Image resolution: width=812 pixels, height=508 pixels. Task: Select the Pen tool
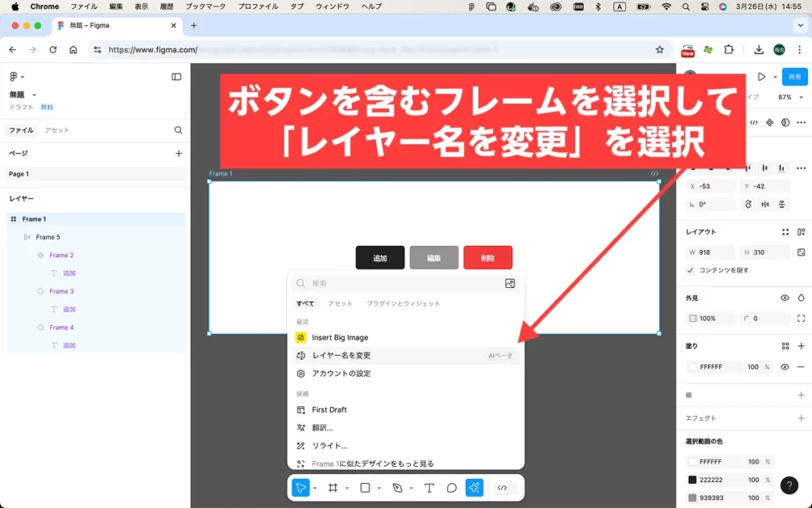pos(397,488)
